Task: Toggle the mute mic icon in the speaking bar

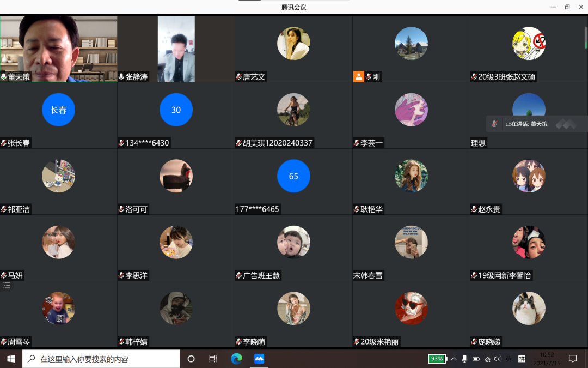Action: pyautogui.click(x=494, y=124)
